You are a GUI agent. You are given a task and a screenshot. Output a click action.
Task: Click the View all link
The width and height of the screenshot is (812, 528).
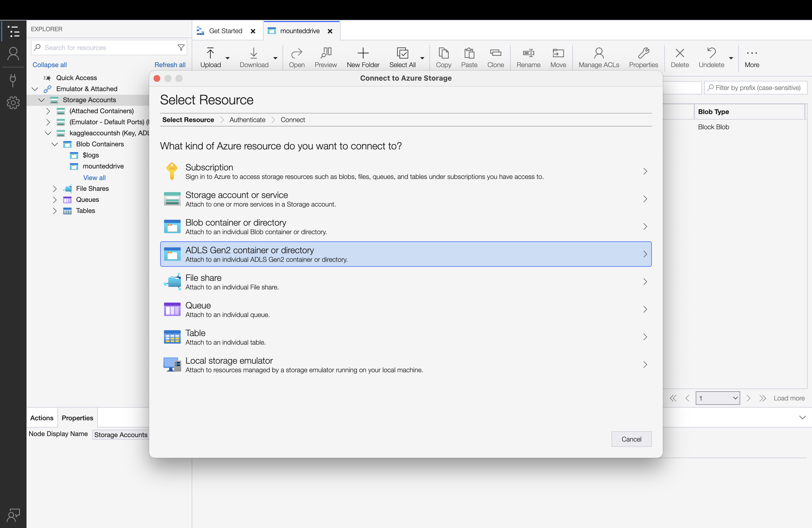pos(94,178)
